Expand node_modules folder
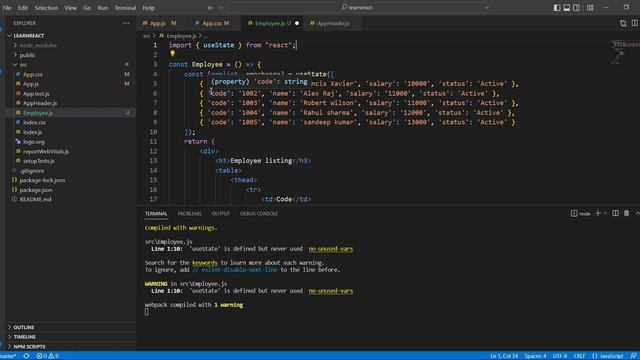The image size is (640, 360). tap(38, 45)
